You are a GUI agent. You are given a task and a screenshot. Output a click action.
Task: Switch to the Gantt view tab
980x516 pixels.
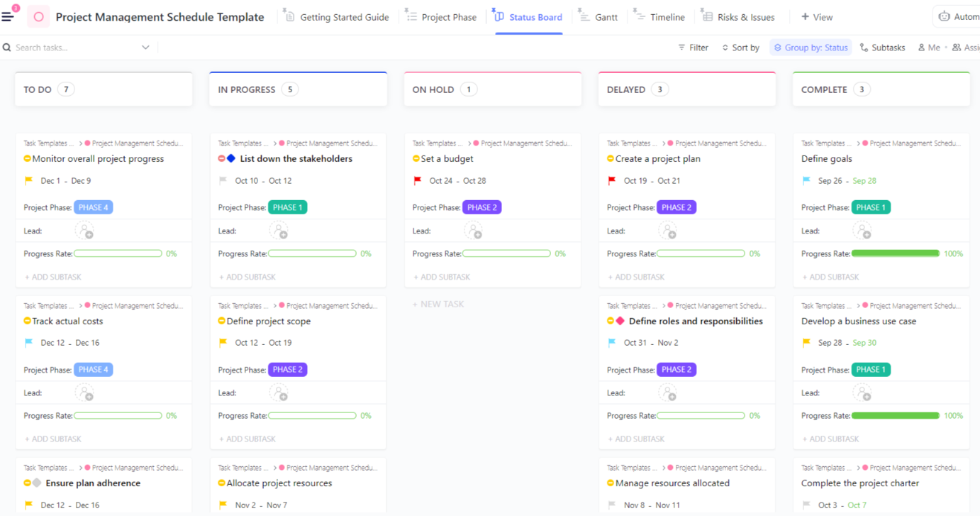599,16
